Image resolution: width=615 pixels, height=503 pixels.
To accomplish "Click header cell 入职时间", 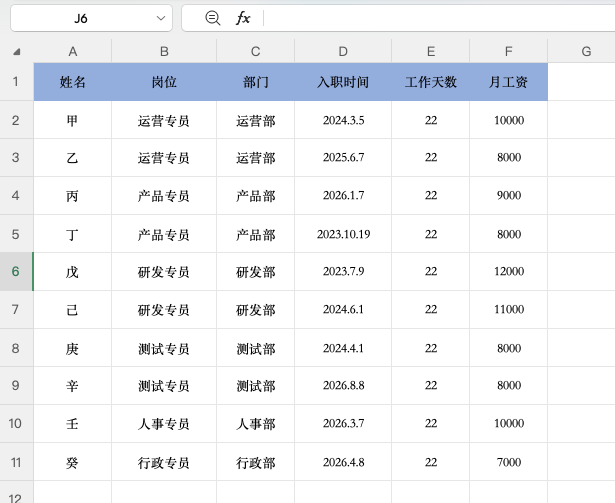I will 343,82.
